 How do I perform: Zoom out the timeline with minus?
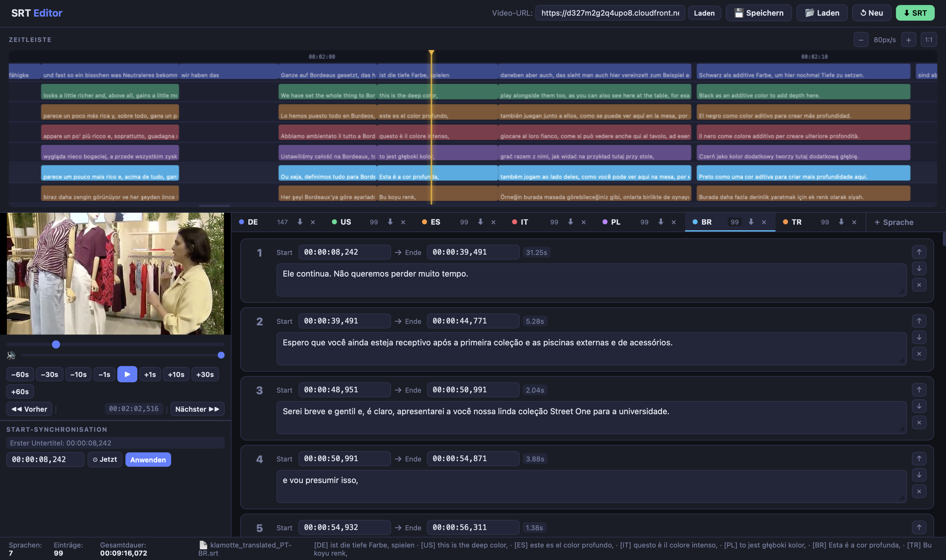point(861,40)
